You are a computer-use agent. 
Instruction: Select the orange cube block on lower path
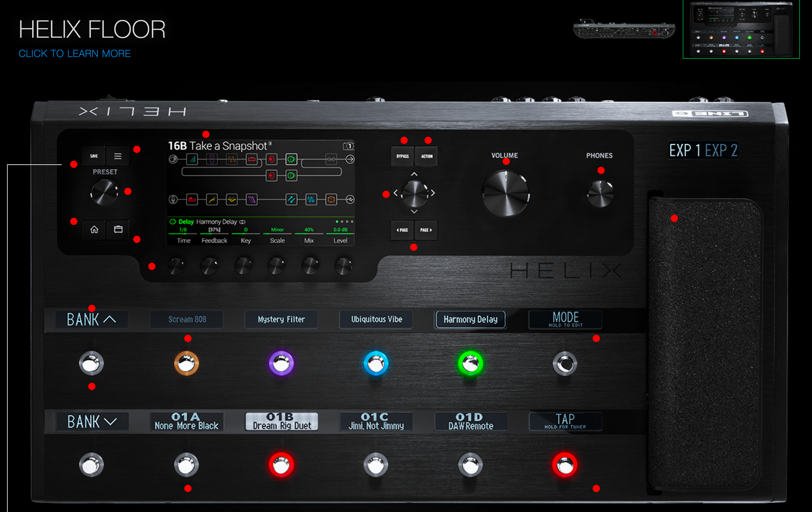point(331,200)
